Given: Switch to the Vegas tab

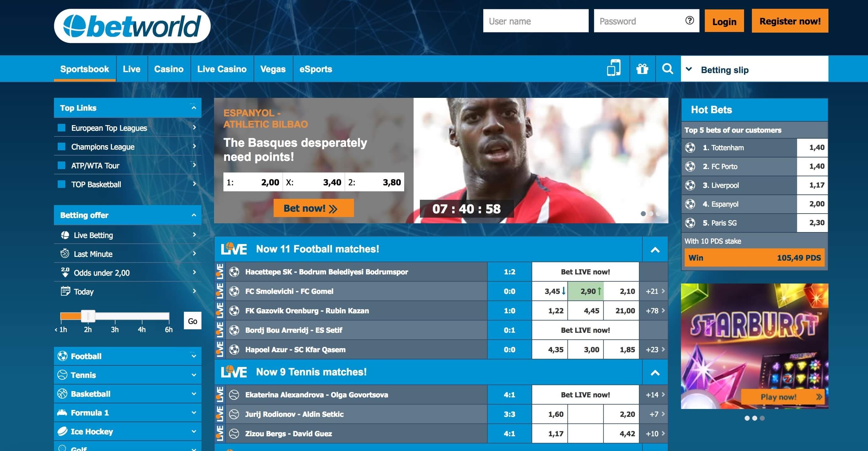Looking at the screenshot, I should coord(273,69).
